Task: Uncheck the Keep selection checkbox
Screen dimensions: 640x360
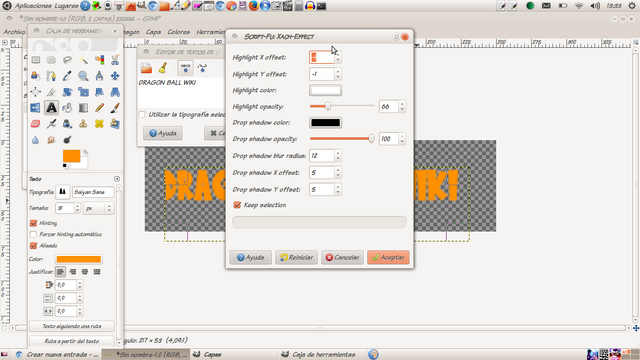Action: coord(237,205)
